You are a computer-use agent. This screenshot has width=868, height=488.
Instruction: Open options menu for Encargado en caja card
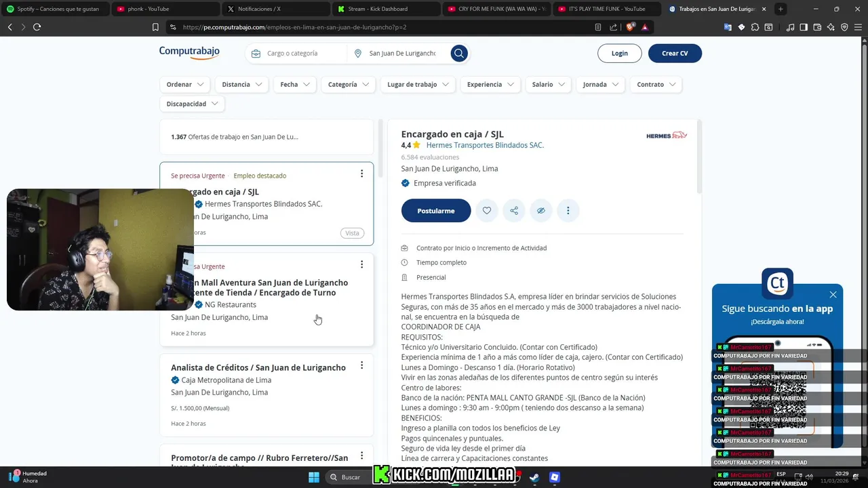361,174
